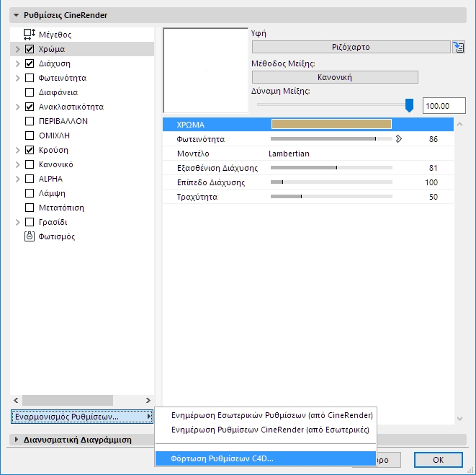Uncheck the Ανακλαστικότητα checkbox
The width and height of the screenshot is (476, 475).
pos(30,107)
